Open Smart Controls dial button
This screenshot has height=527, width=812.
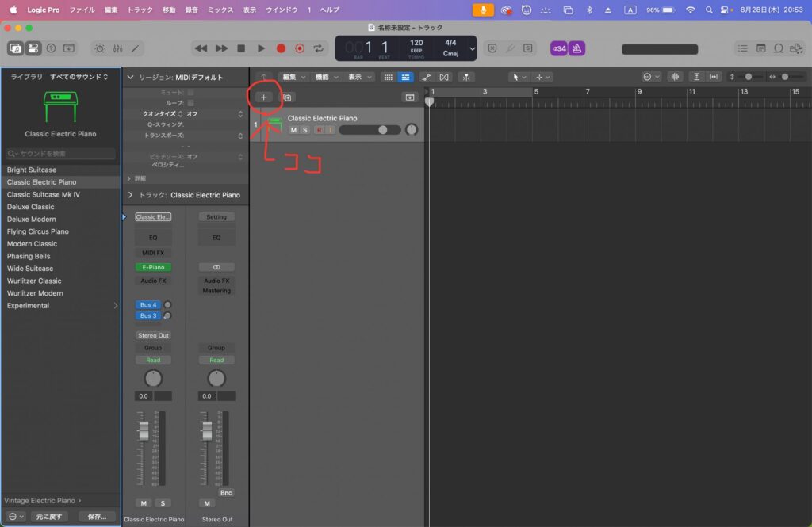[99, 48]
